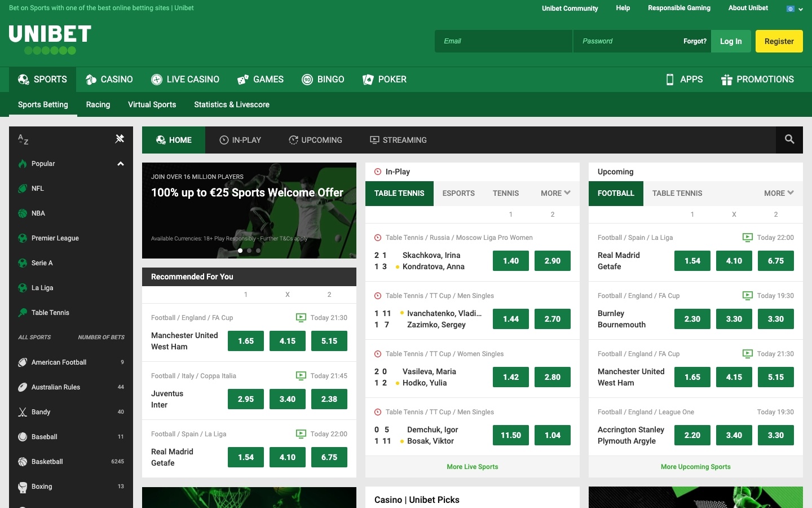Select the third banner carousel dot

(x=258, y=251)
